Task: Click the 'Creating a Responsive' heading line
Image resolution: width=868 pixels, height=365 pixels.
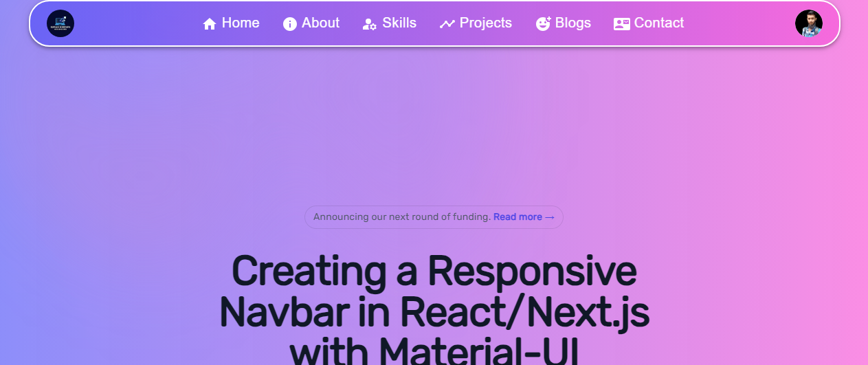Action: [x=434, y=271]
